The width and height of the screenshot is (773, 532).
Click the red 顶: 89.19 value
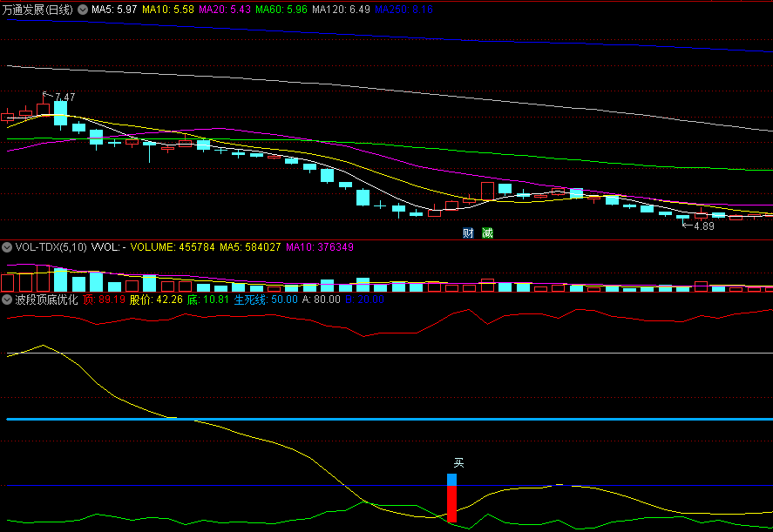click(104, 300)
